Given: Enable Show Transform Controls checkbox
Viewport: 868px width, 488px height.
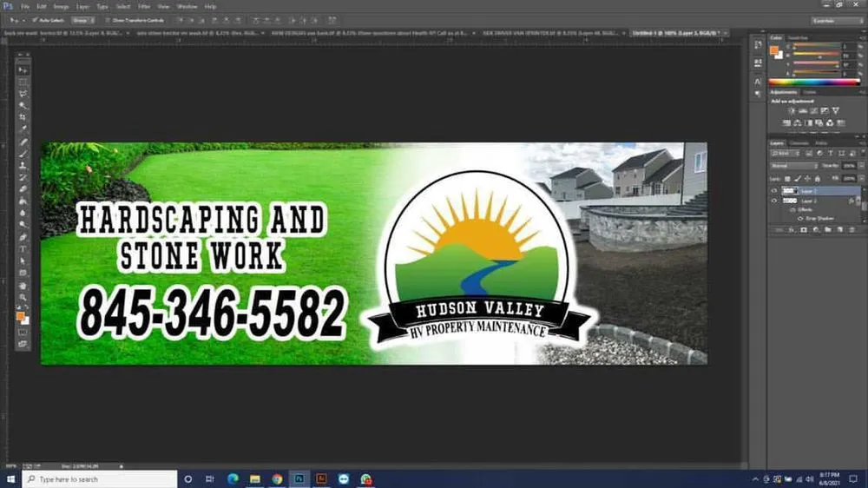Looking at the screenshot, I should 108,21.
